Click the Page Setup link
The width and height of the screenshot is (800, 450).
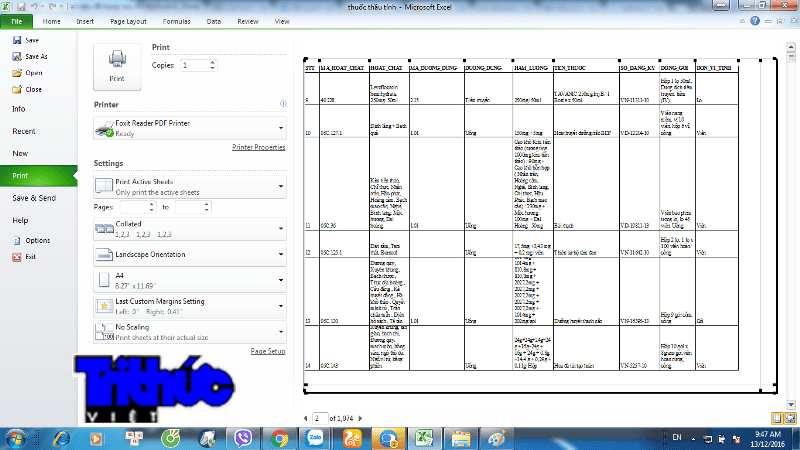pyautogui.click(x=268, y=351)
